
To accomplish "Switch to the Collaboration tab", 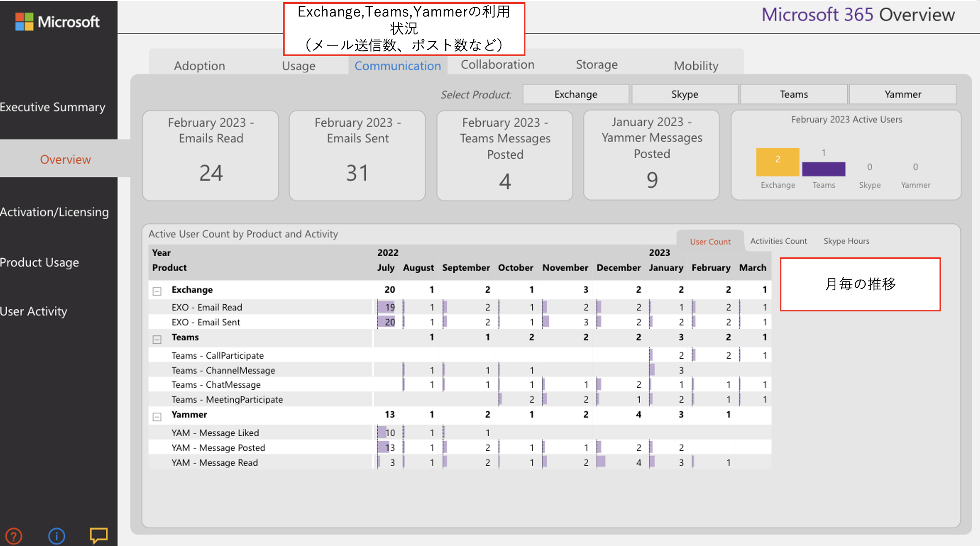I will 497,65.
